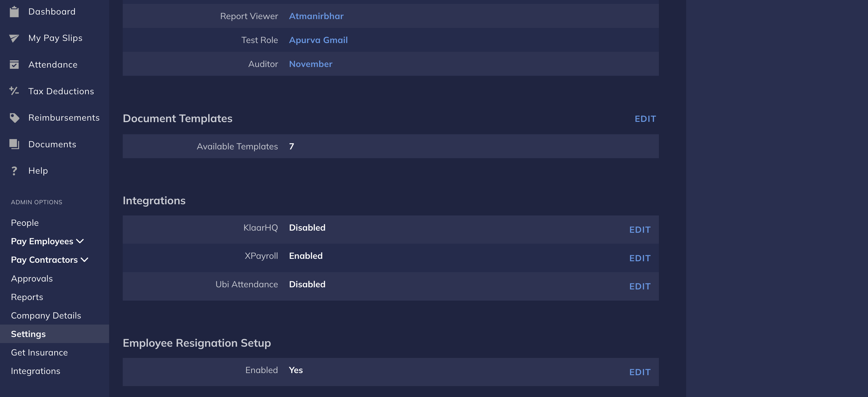This screenshot has width=868, height=397.
Task: Click the Approvals menu item icon
Action: point(32,278)
